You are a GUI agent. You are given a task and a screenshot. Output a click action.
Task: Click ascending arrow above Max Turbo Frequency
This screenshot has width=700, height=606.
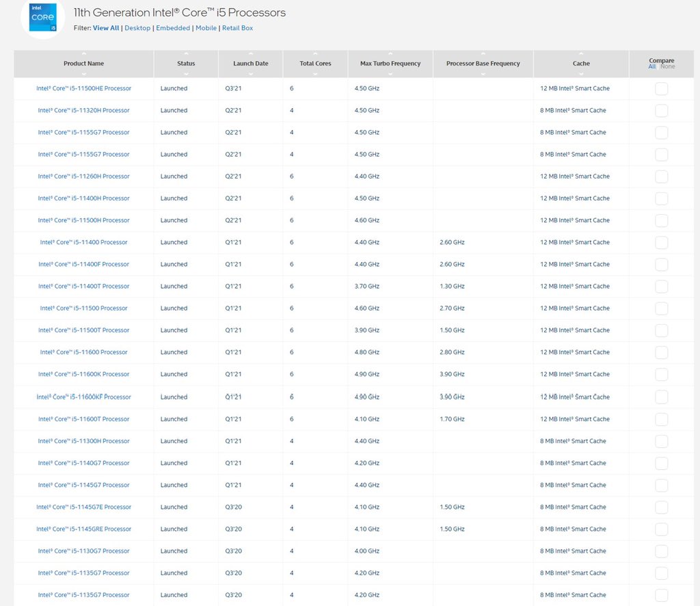point(390,54)
